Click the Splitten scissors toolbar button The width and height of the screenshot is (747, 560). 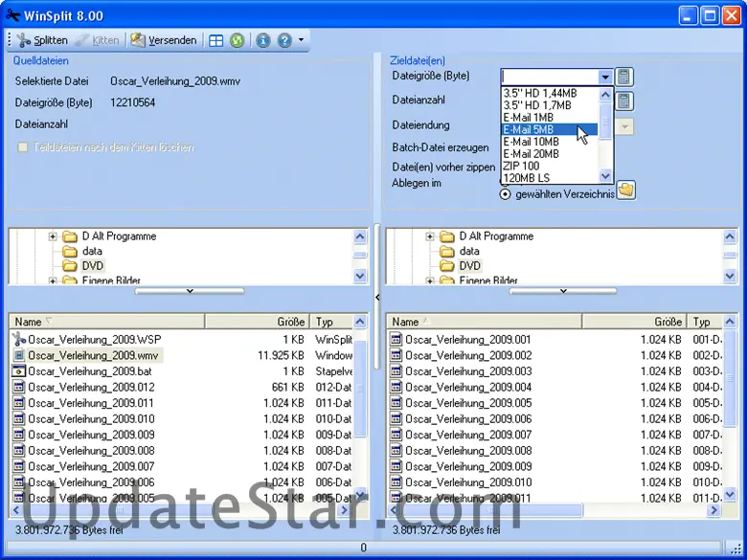click(x=42, y=40)
